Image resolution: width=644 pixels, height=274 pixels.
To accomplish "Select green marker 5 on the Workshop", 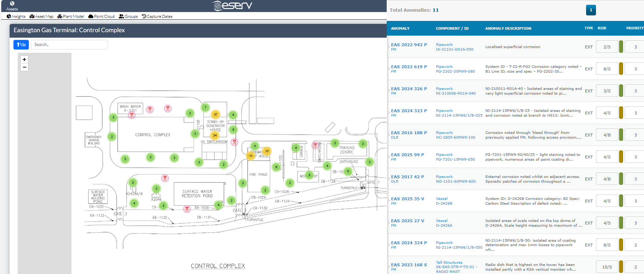I will tap(309, 175).
